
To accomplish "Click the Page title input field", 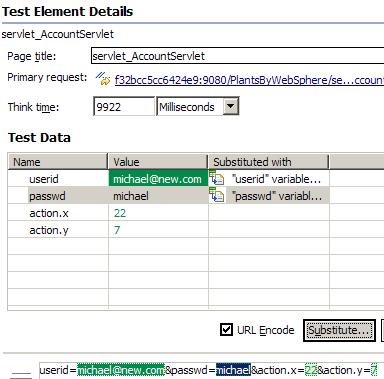I will pos(237,56).
